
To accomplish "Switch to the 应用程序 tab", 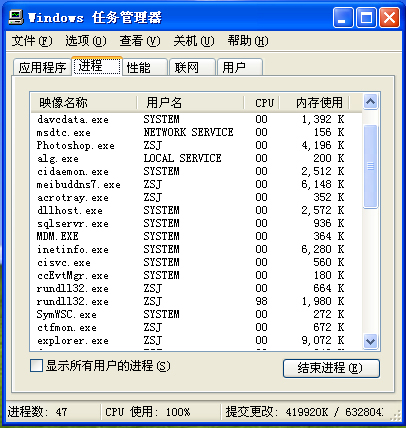I will 42,67.
